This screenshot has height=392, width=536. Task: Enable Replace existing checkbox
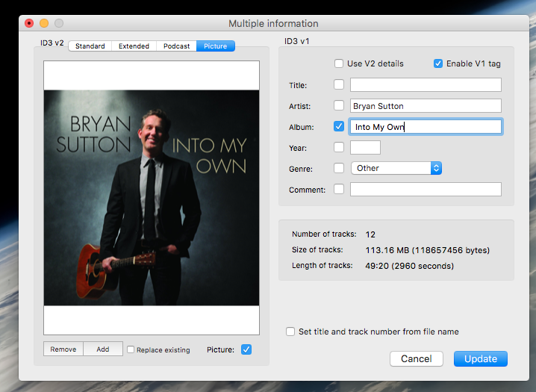[x=131, y=349]
